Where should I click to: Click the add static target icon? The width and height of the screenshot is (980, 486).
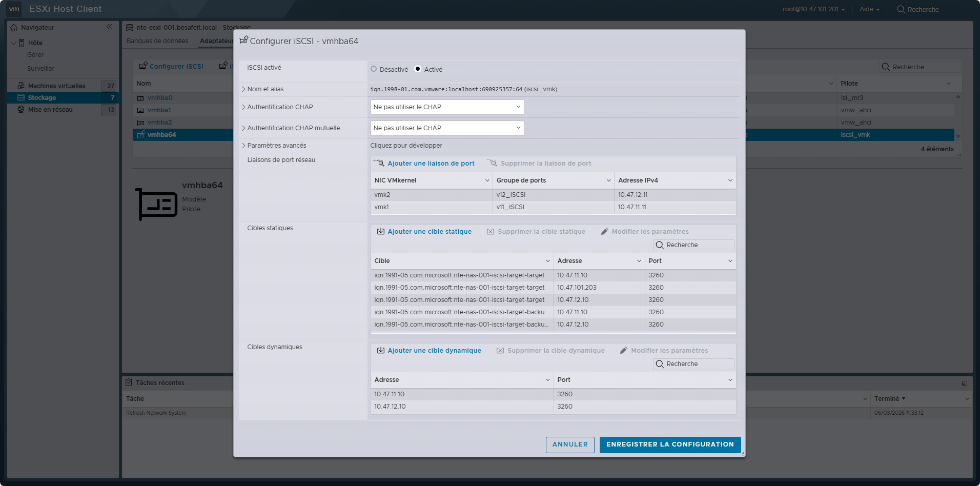381,231
